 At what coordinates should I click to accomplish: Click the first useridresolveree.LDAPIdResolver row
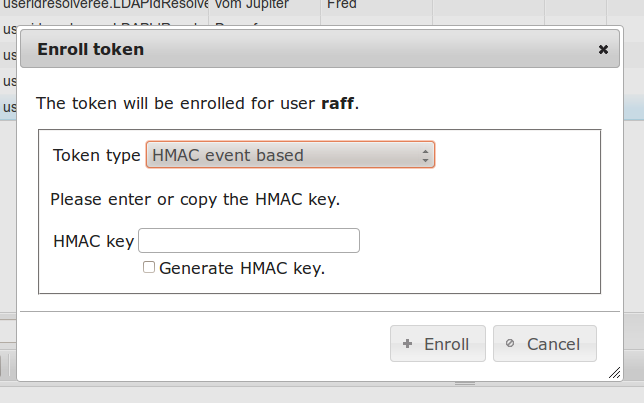pyautogui.click(x=105, y=6)
